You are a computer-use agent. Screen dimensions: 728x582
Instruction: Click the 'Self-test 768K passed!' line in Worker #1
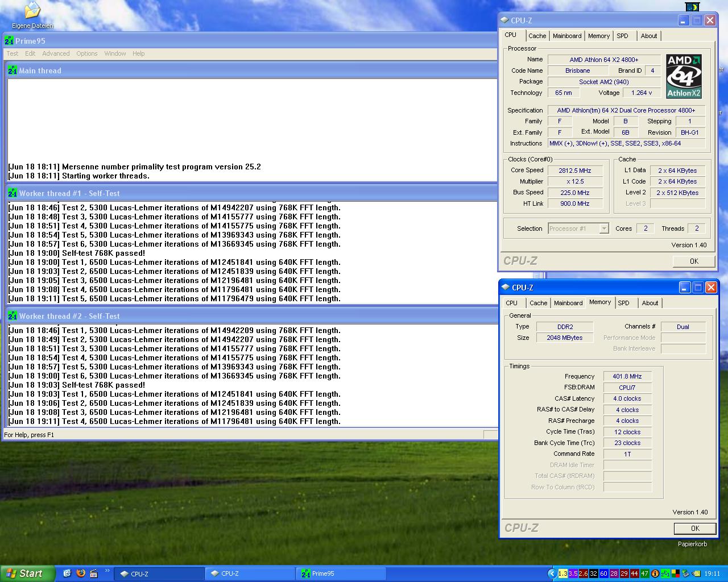pos(77,253)
